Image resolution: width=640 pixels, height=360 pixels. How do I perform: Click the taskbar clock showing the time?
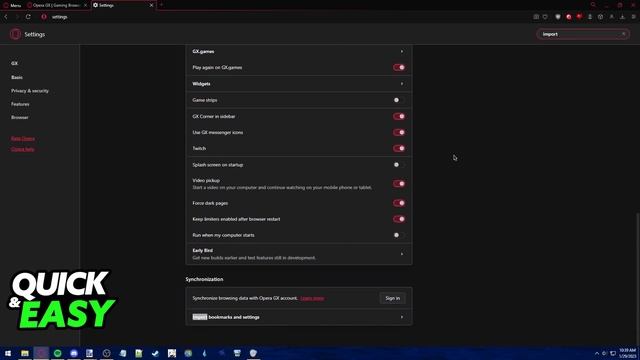coord(627,353)
